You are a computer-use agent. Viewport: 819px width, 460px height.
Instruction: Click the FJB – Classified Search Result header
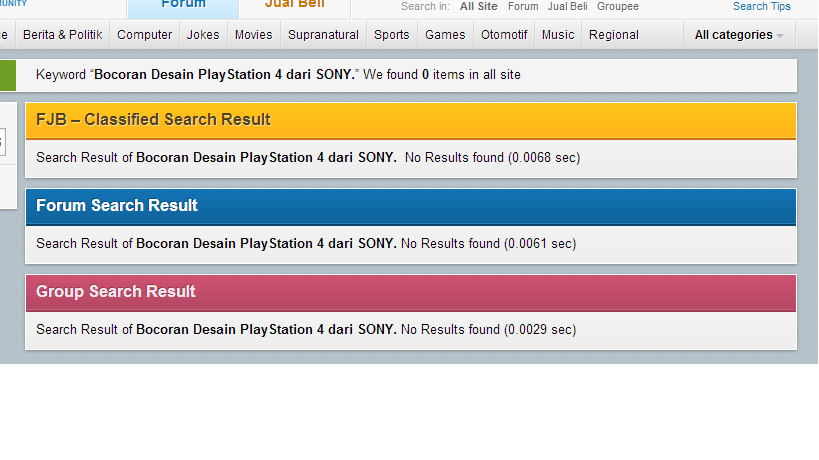click(411, 121)
